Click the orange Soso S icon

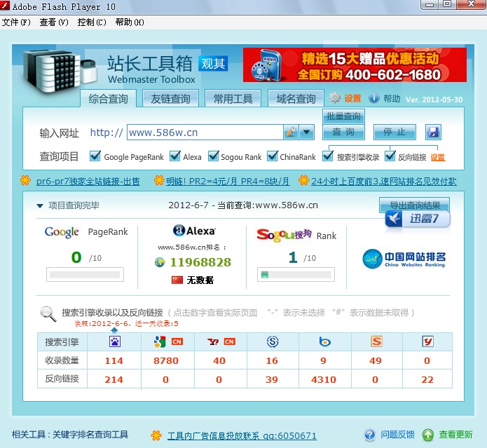pos(376,341)
